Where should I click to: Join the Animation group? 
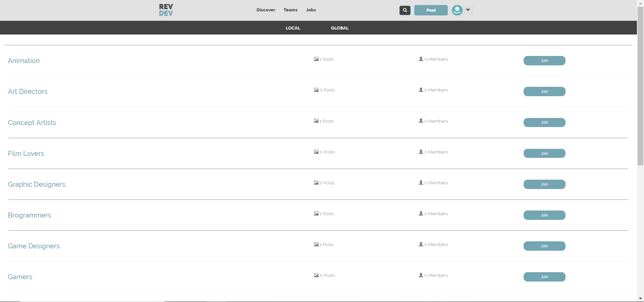pyautogui.click(x=544, y=61)
